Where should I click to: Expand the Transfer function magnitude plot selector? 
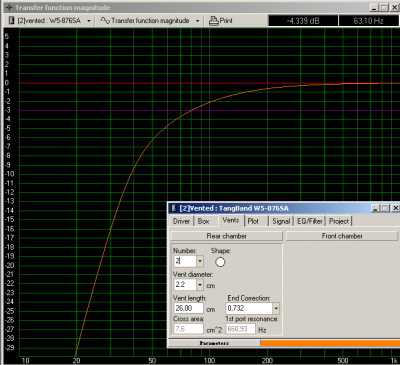coord(197,21)
